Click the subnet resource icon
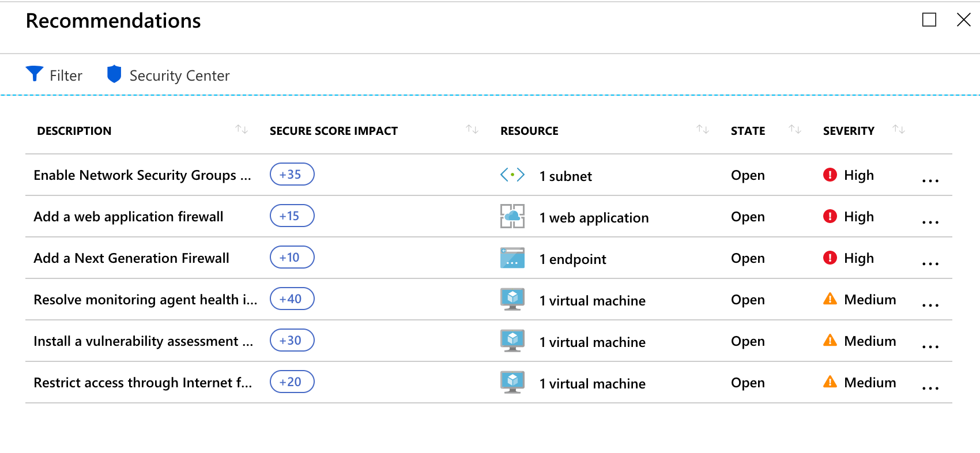The width and height of the screenshot is (980, 453). [x=512, y=175]
